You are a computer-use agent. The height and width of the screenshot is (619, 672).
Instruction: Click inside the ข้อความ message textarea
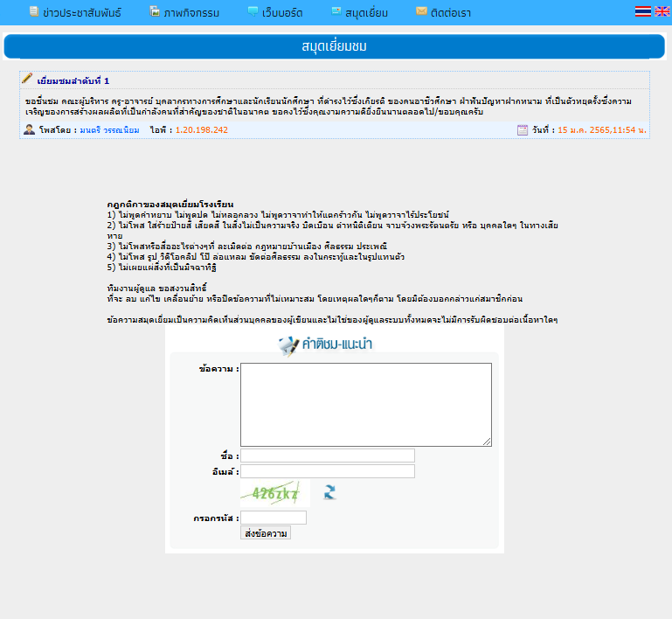(x=366, y=405)
